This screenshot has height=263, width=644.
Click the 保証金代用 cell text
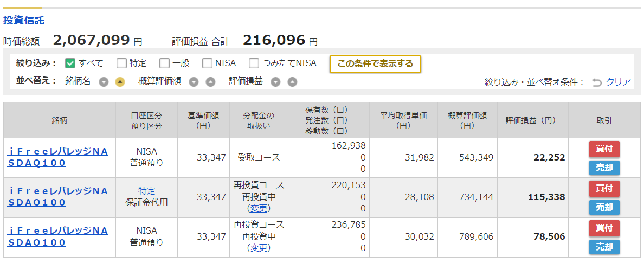[x=146, y=203]
